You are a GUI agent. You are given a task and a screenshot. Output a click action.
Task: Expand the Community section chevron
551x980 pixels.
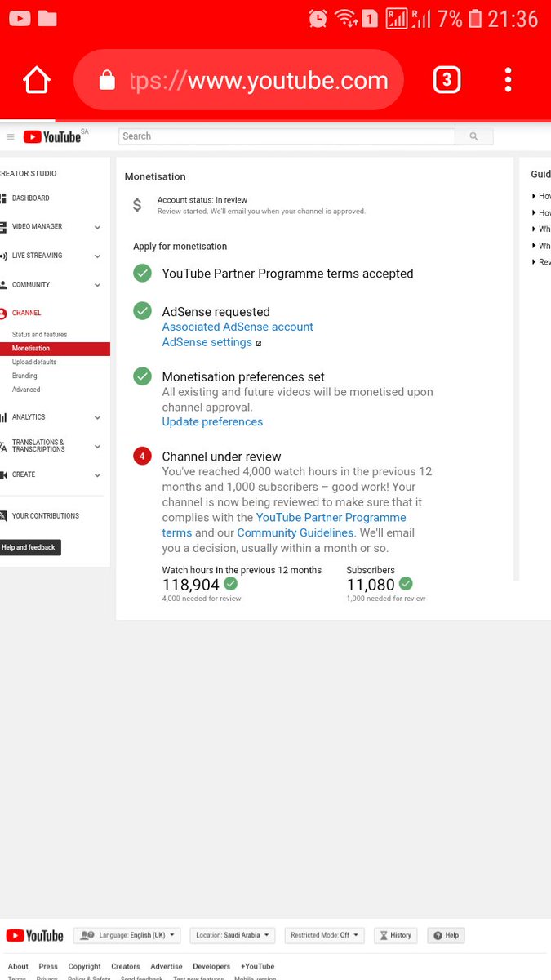coord(97,286)
